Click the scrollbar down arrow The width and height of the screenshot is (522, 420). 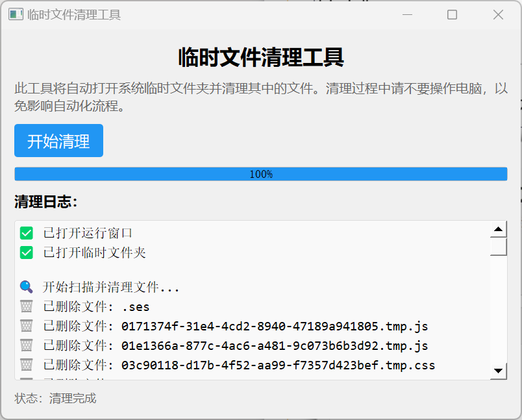click(499, 371)
